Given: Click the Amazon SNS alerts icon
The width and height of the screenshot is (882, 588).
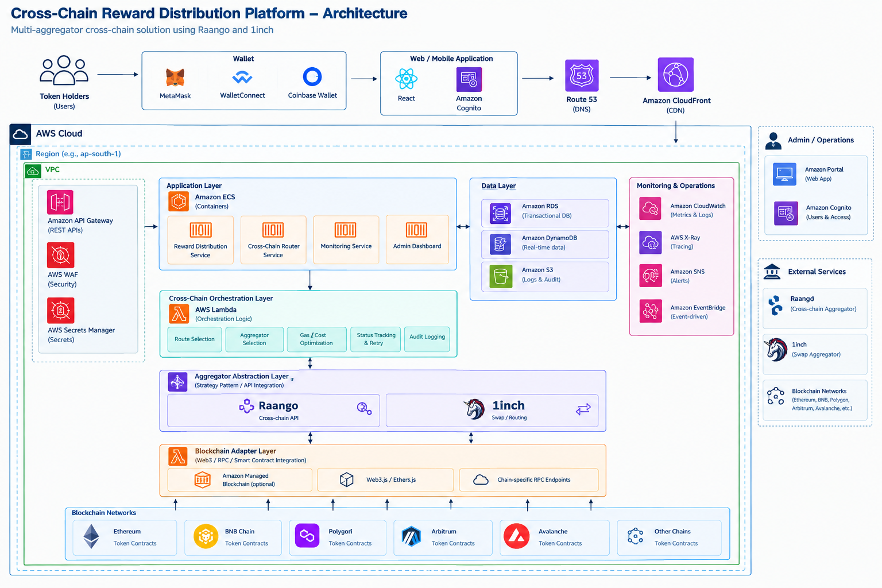Looking at the screenshot, I should coord(651,276).
